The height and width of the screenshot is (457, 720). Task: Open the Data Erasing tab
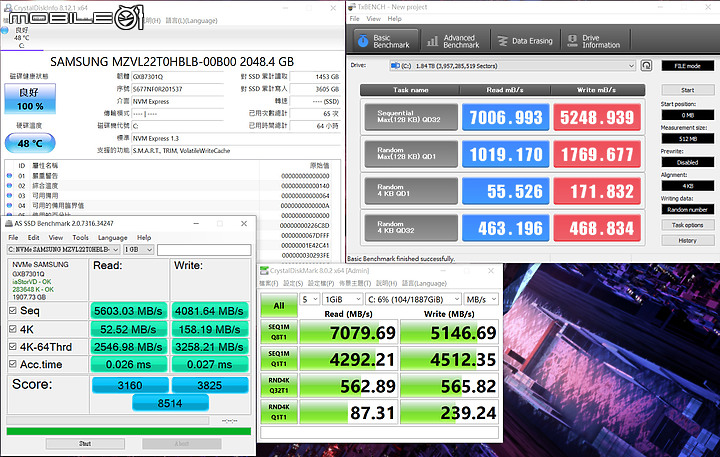[x=525, y=41]
